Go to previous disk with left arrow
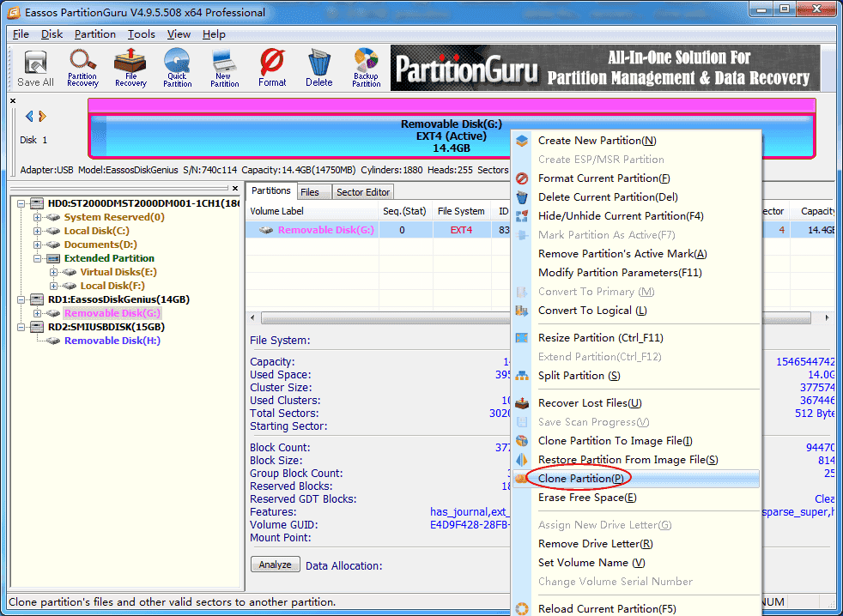 coord(29,116)
